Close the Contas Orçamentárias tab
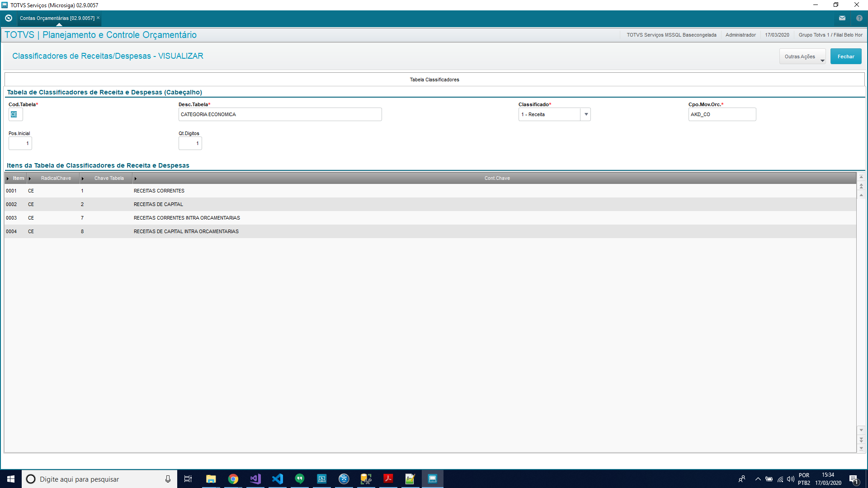868x488 pixels. pos(98,18)
